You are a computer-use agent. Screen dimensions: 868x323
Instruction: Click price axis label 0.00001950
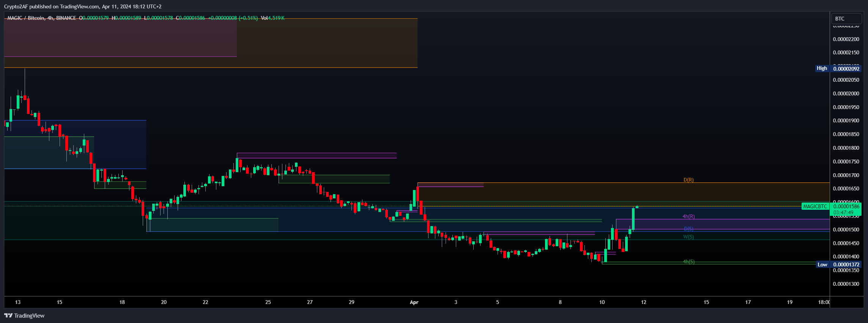[x=846, y=107]
